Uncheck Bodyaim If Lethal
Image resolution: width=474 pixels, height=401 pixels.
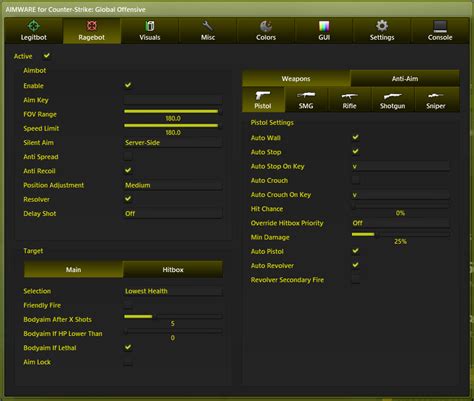[128, 348]
